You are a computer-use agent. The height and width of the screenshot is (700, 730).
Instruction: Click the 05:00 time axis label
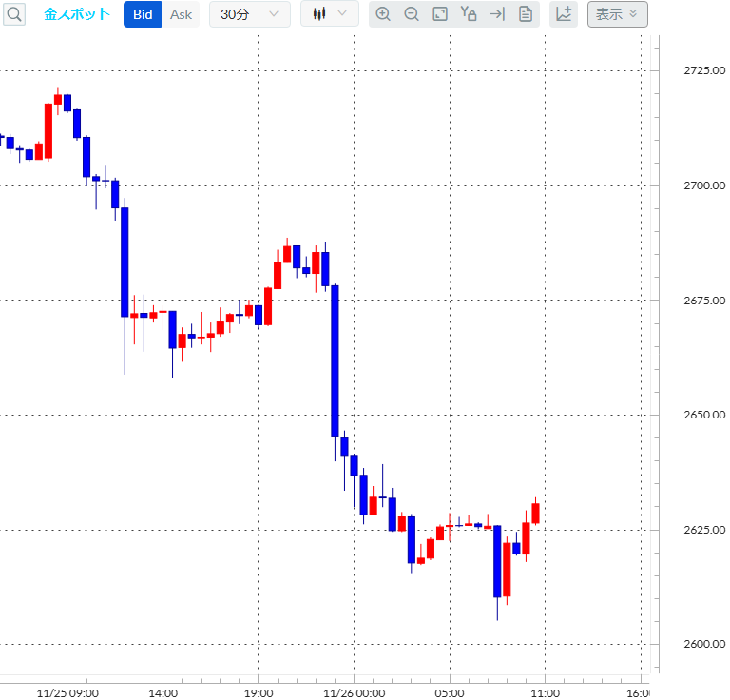(450, 693)
